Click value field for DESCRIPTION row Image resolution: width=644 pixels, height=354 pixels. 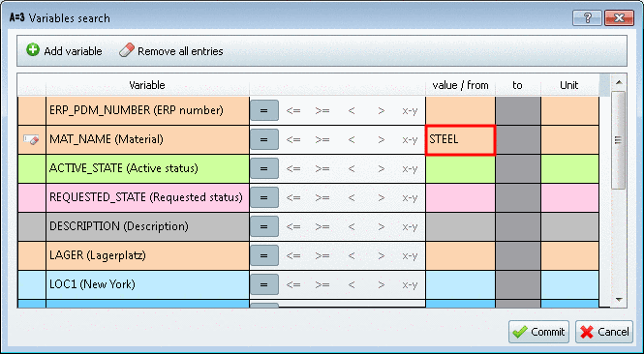(460, 227)
